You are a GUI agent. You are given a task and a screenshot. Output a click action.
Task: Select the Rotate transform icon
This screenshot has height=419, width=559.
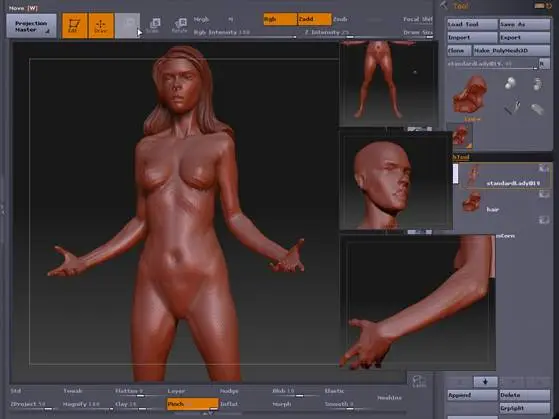179,26
